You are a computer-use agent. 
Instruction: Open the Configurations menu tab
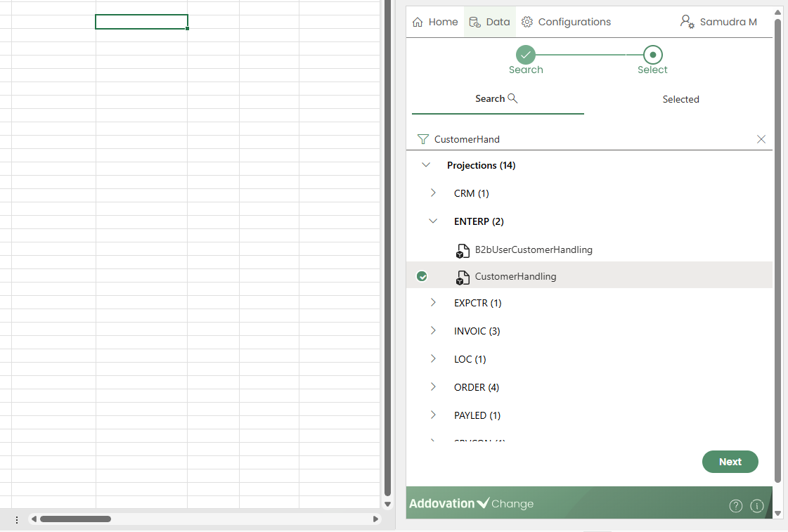[566, 22]
